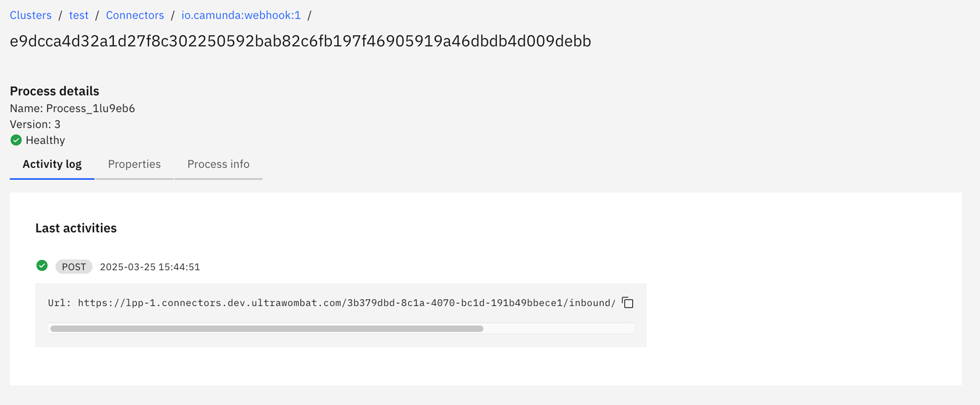
Task: Go to the Clusters breadcrumb link
Action: (x=31, y=15)
